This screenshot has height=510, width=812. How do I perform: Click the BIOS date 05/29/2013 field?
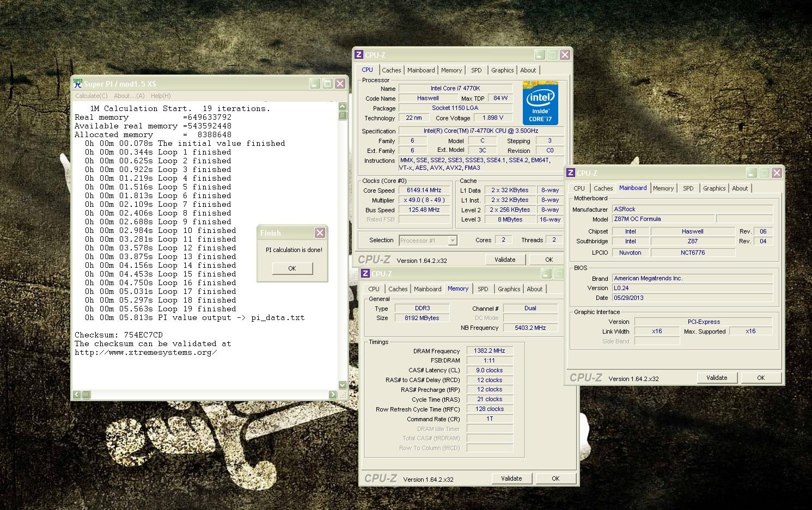[692, 298]
